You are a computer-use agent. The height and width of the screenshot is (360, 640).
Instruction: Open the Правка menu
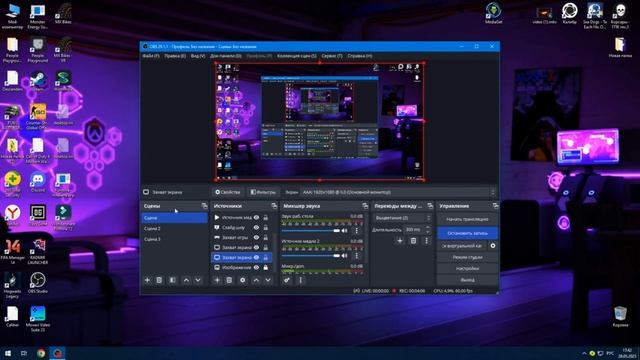(x=175, y=56)
